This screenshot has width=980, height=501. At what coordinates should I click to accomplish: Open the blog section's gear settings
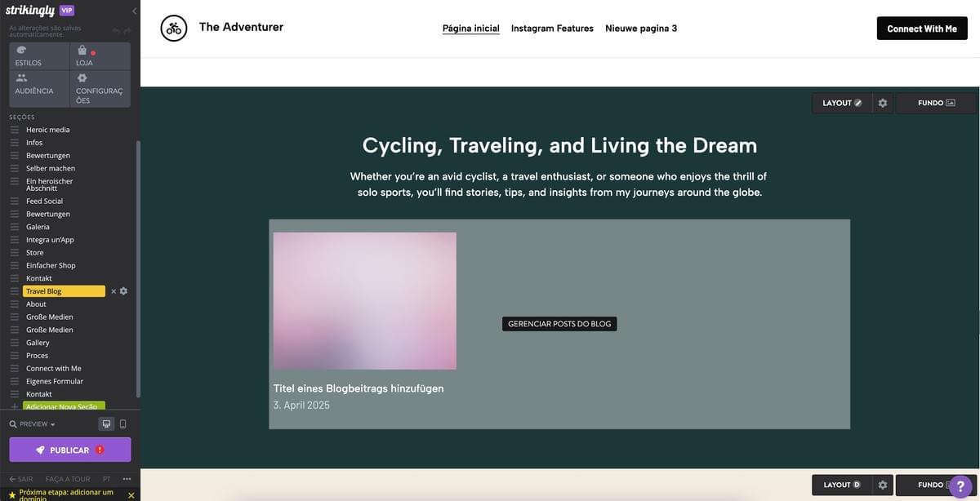(x=883, y=103)
